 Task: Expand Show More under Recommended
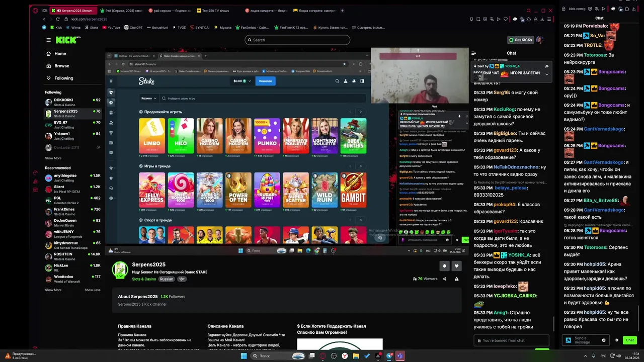tap(53, 290)
